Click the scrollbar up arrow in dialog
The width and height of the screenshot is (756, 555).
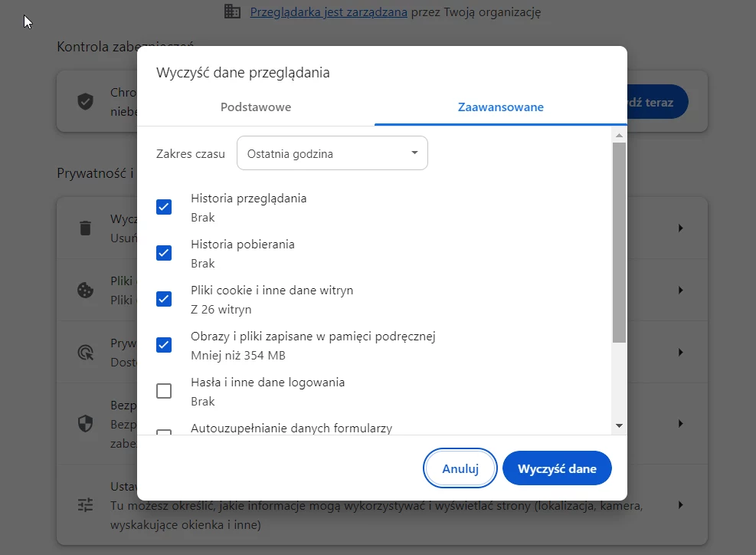[619, 136]
